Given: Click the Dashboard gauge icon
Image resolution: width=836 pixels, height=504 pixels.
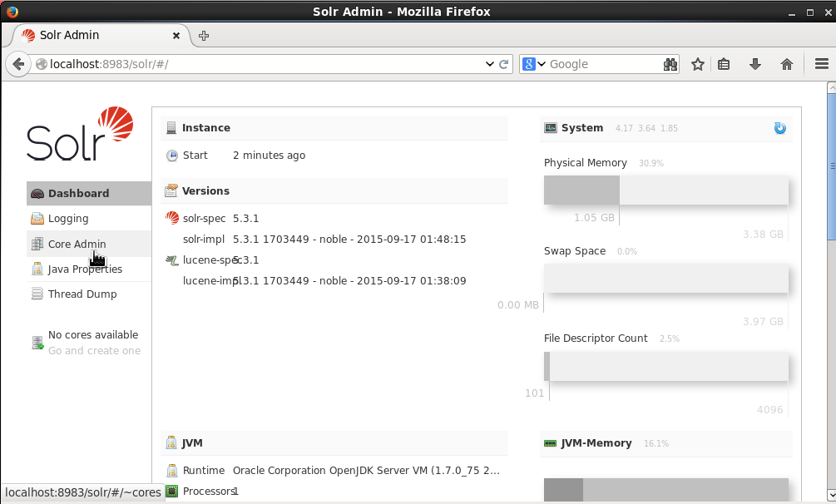Looking at the screenshot, I should (37, 194).
